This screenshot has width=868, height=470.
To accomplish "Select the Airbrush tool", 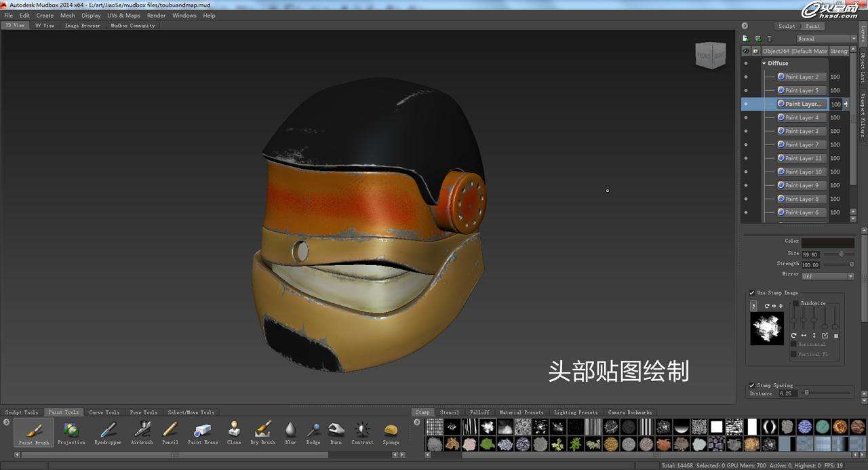I will 142,432.
